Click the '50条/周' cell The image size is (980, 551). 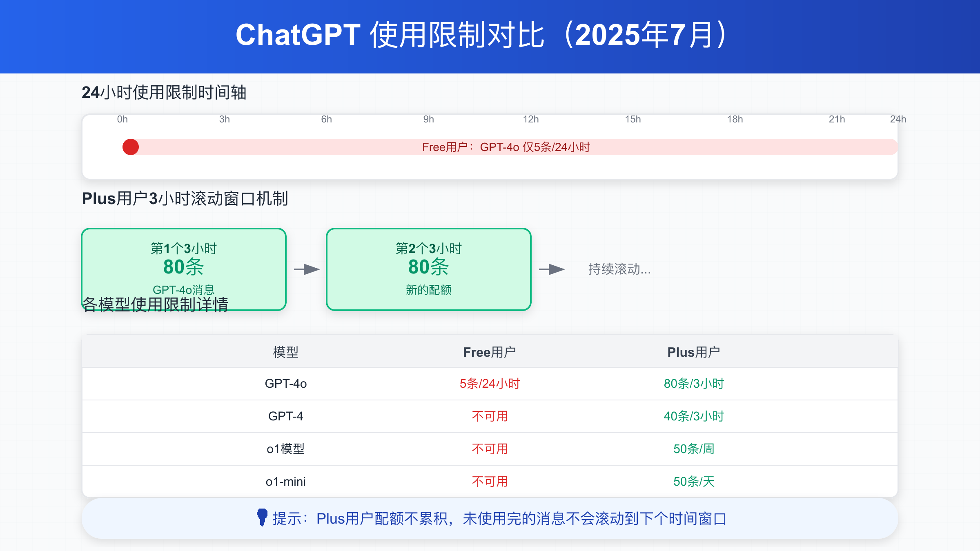[x=694, y=449]
